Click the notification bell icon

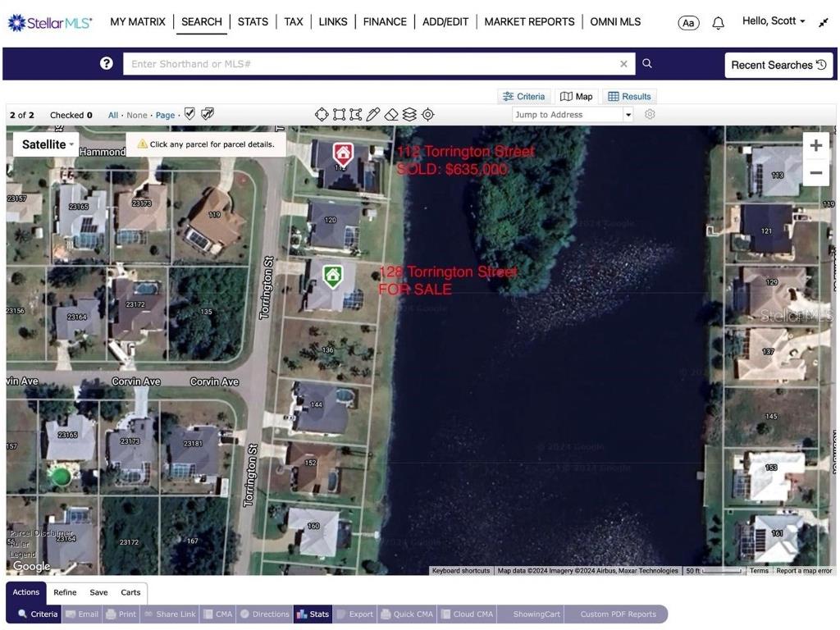tap(718, 22)
